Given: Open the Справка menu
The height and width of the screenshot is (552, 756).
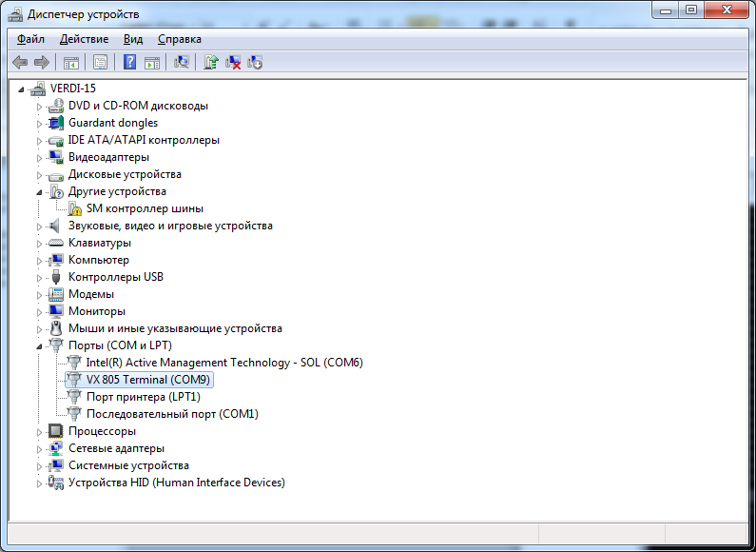Looking at the screenshot, I should pyautogui.click(x=179, y=39).
